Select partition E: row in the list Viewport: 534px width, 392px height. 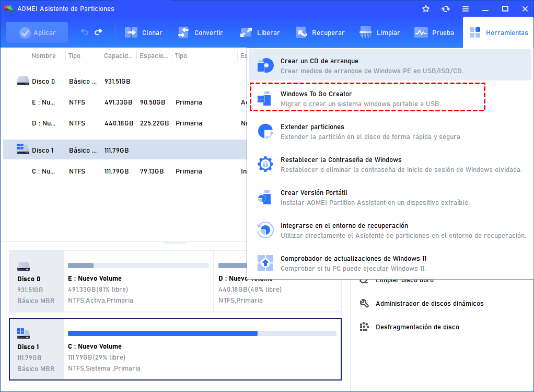125,102
